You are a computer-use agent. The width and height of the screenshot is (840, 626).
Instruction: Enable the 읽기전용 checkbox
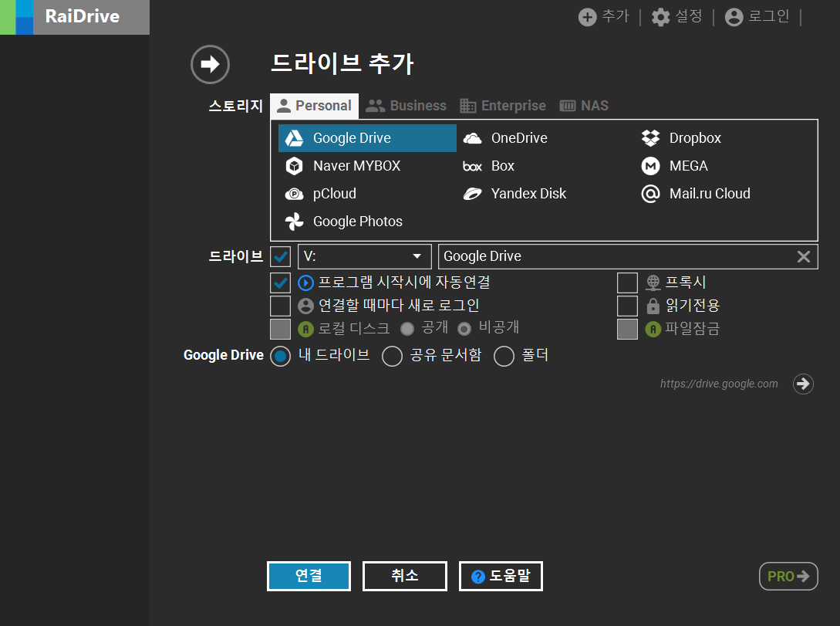click(627, 306)
